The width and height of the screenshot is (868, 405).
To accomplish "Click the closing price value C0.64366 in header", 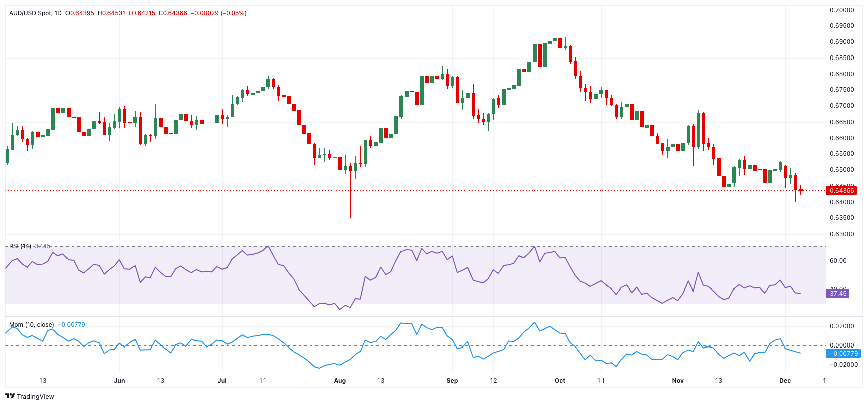I will click(173, 13).
